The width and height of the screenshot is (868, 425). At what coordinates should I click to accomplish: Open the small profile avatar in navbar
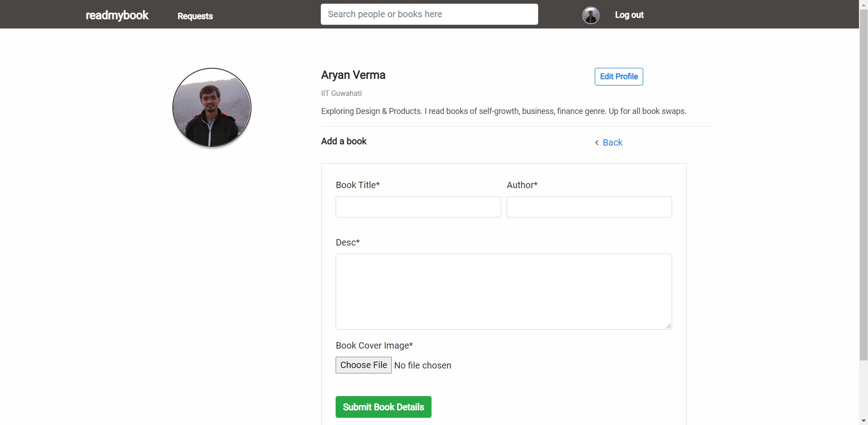tap(591, 15)
